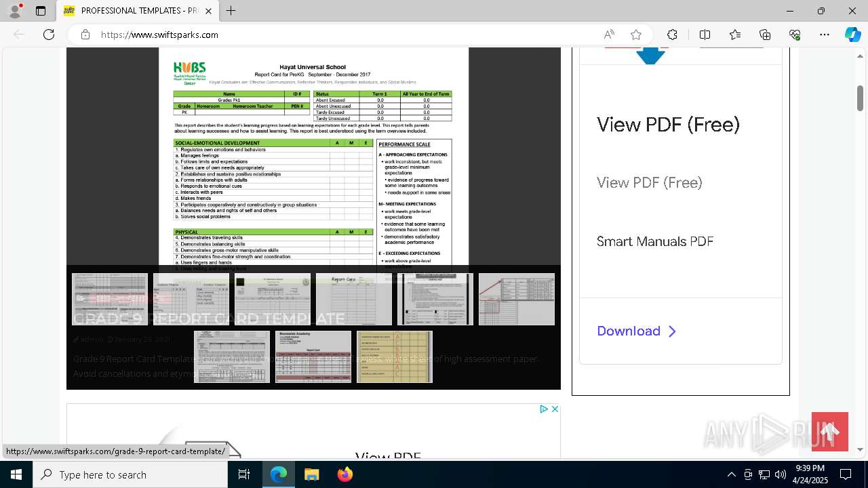
Task: Open Settings and more menu
Action: (x=825, y=35)
